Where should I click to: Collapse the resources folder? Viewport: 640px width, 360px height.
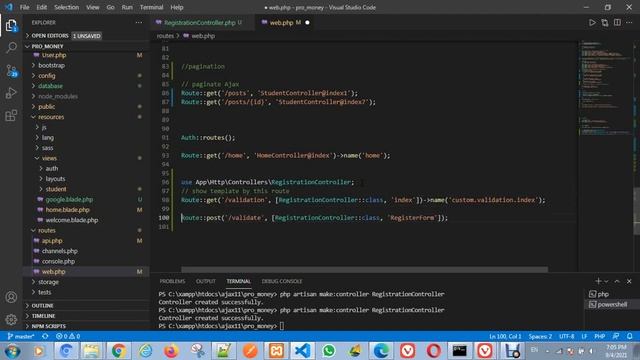51,117
